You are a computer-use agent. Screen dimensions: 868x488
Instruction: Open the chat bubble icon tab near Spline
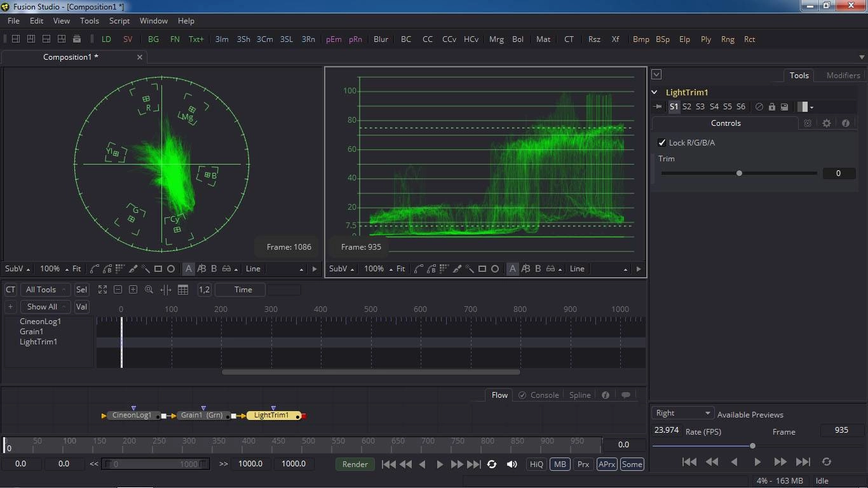(x=626, y=395)
